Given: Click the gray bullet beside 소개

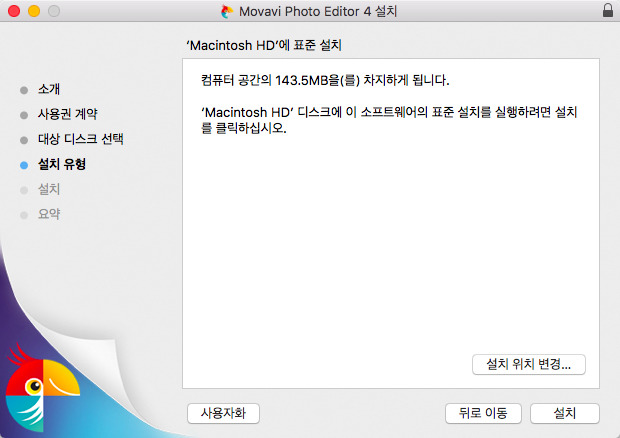Looking at the screenshot, I should (24, 90).
